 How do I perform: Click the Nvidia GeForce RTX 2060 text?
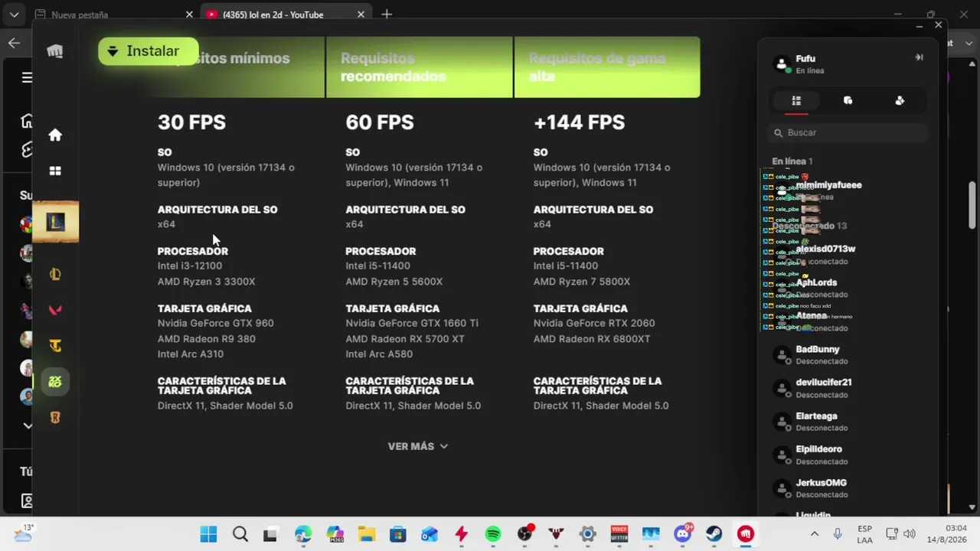click(x=594, y=323)
